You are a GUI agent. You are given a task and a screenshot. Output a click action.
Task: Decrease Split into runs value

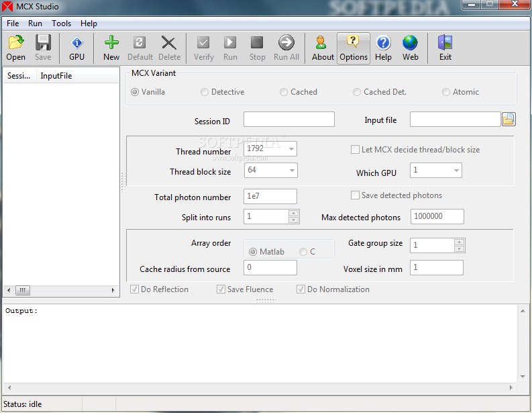click(293, 220)
